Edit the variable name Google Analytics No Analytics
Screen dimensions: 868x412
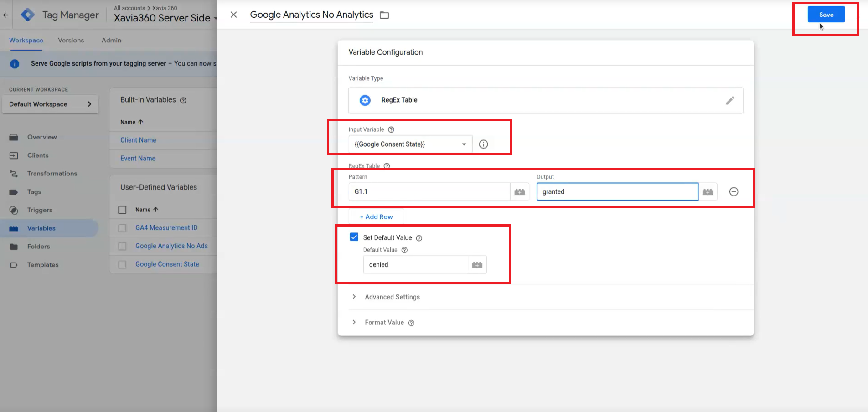pos(312,15)
